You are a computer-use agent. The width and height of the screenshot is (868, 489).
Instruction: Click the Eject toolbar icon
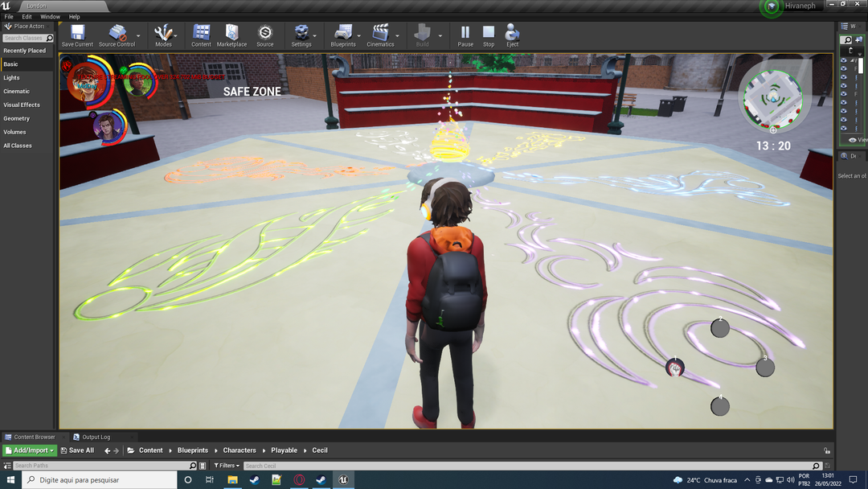512,33
